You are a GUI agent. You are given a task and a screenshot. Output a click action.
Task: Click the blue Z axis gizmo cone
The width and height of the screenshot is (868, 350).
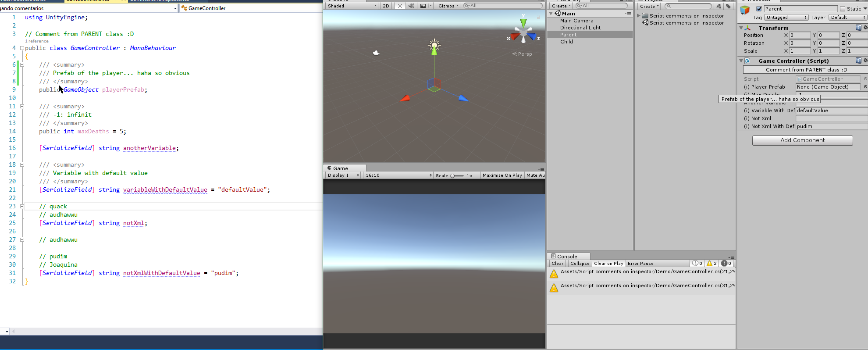(x=532, y=36)
